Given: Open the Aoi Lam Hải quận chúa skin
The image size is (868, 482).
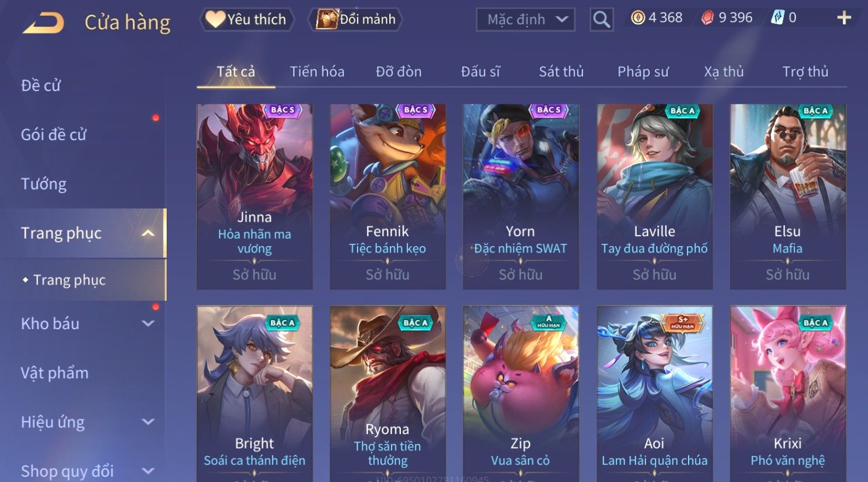Looking at the screenshot, I should pyautogui.click(x=655, y=394).
